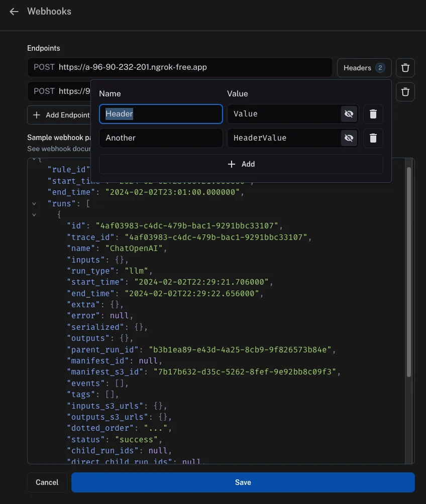
Task: Focus the 'Another' name input field
Action: pyautogui.click(x=161, y=138)
